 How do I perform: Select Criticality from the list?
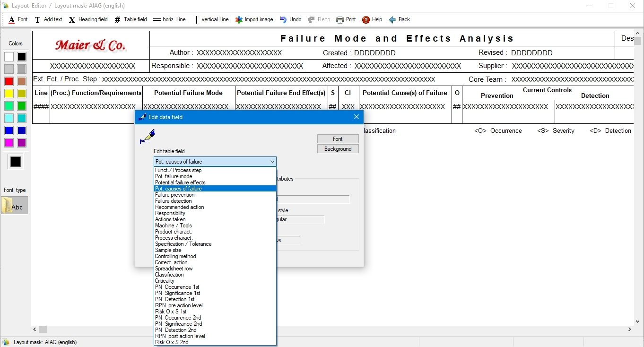click(x=215, y=281)
